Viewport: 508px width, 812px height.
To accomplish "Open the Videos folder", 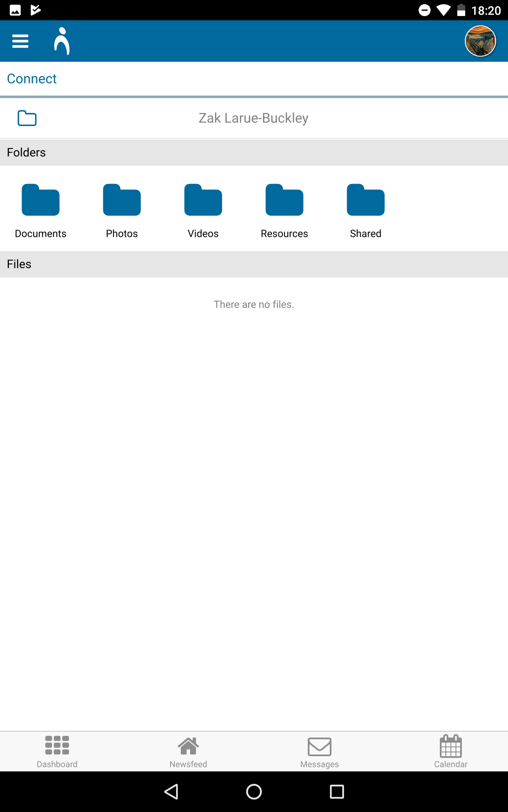I will (203, 211).
